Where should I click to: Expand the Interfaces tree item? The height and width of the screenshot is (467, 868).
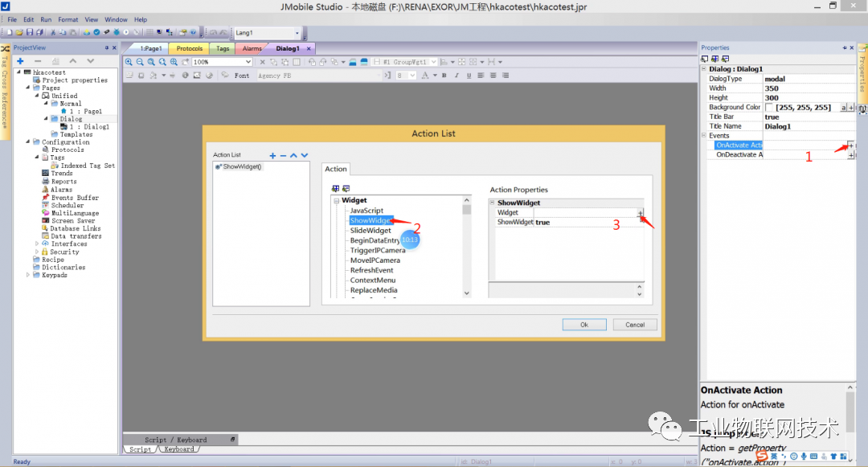(x=37, y=244)
